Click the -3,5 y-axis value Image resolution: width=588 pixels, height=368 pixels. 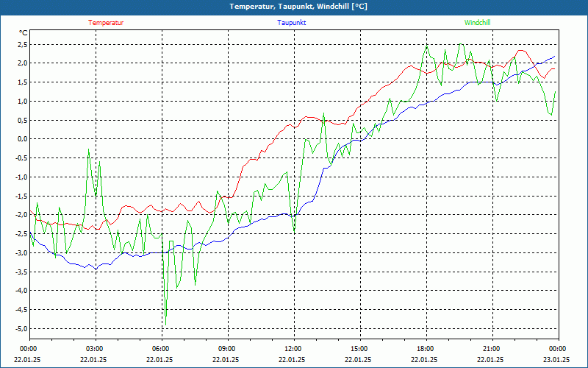pyautogui.click(x=22, y=272)
